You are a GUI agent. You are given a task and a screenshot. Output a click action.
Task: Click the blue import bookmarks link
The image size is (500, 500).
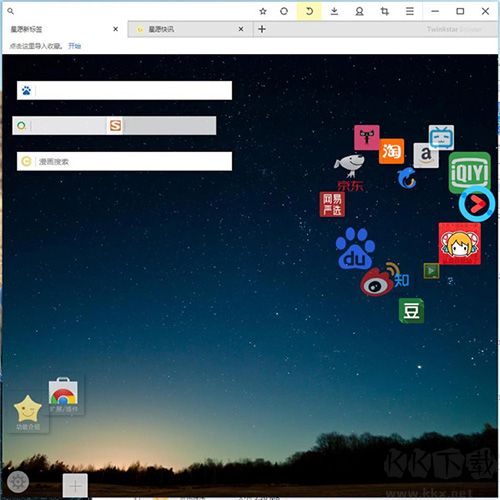75,46
